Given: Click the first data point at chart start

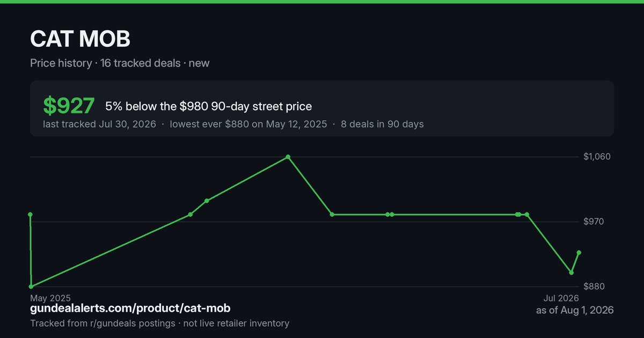Looking at the screenshot, I should (30, 215).
